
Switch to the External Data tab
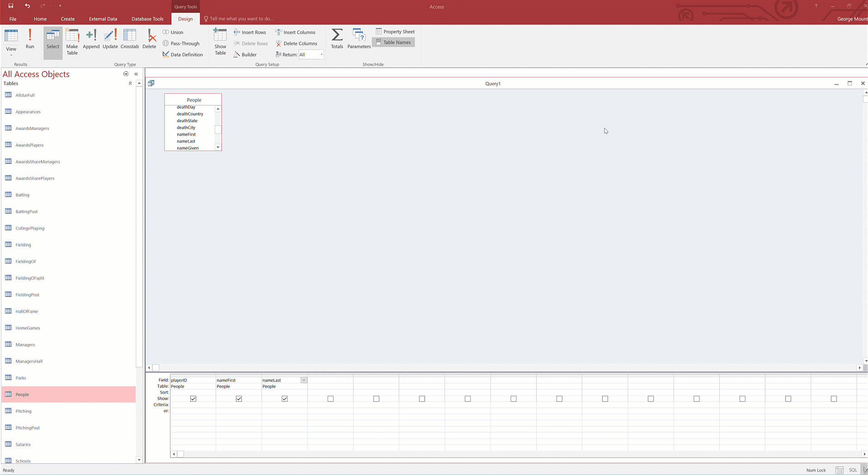103,19
